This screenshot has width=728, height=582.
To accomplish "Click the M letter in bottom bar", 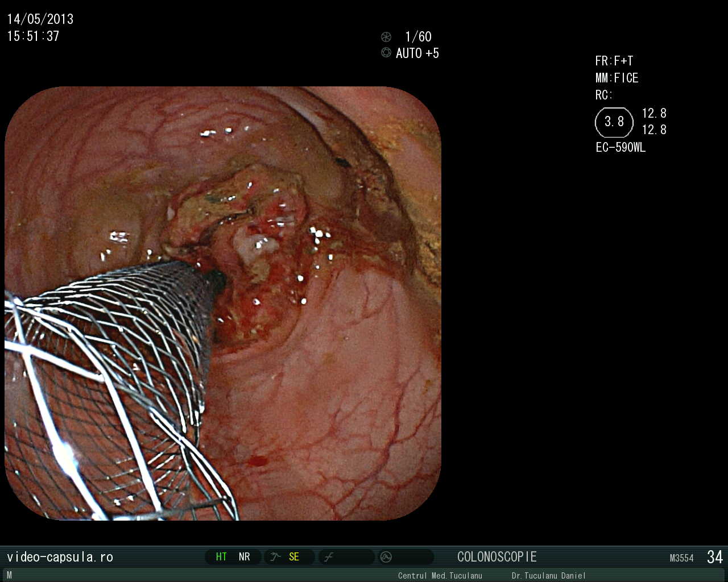I will (x=9, y=575).
